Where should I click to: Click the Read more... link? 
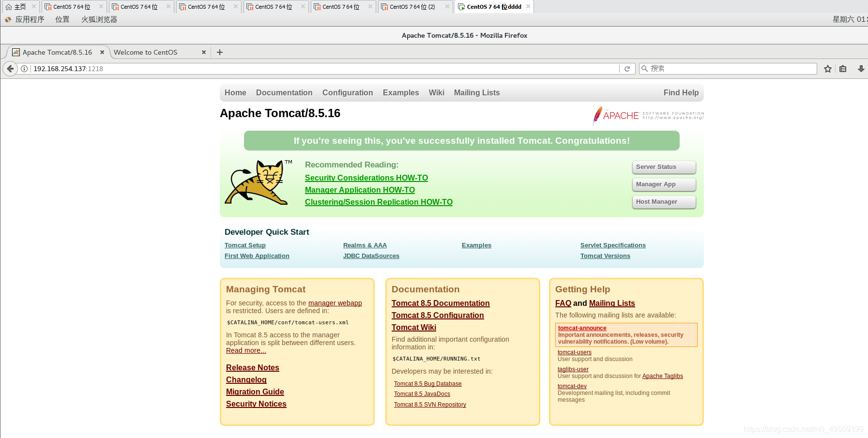click(x=246, y=350)
